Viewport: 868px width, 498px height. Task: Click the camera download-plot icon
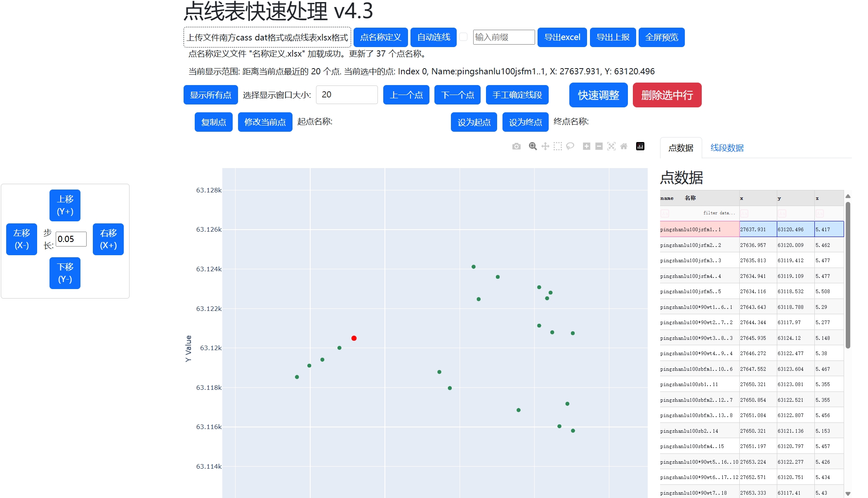(516, 146)
